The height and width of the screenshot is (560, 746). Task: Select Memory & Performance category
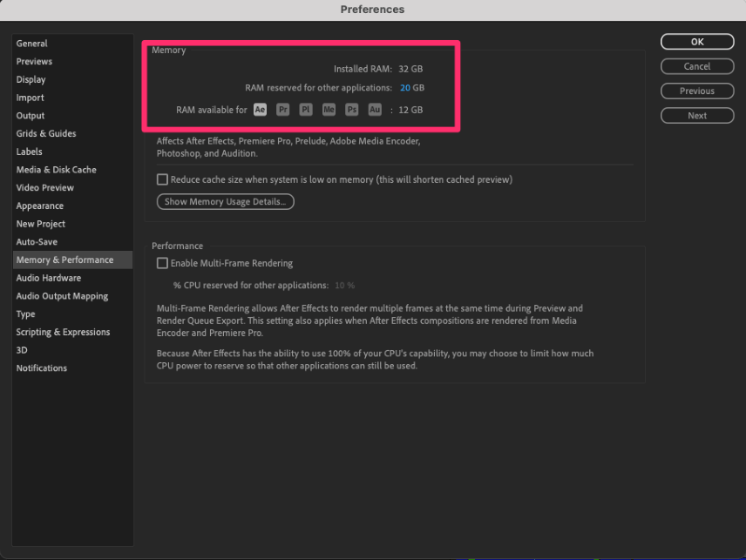point(72,260)
